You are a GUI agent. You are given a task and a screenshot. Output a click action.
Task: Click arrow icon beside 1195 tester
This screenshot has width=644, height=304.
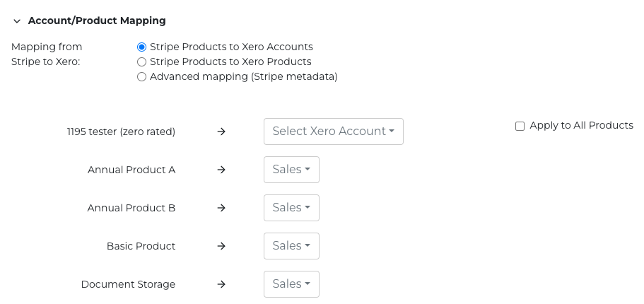pyautogui.click(x=221, y=131)
